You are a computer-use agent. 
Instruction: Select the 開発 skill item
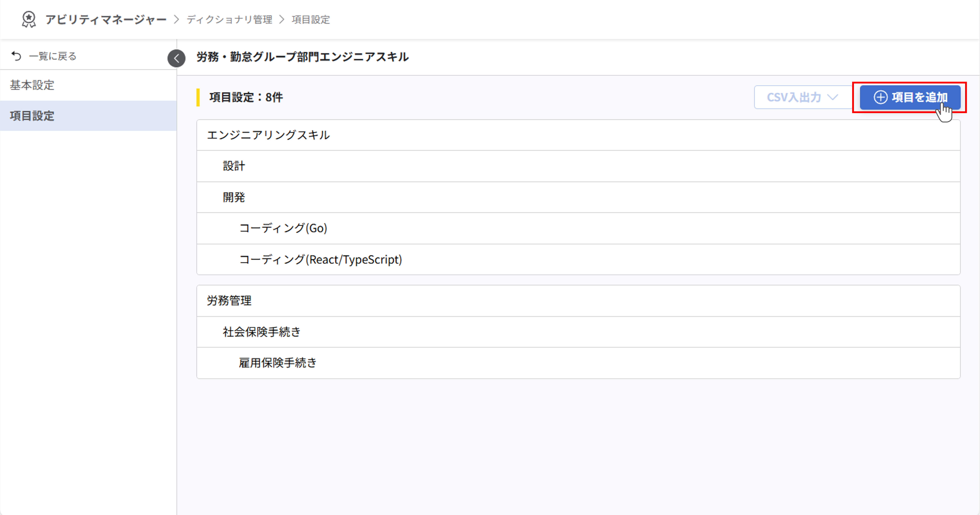(233, 197)
